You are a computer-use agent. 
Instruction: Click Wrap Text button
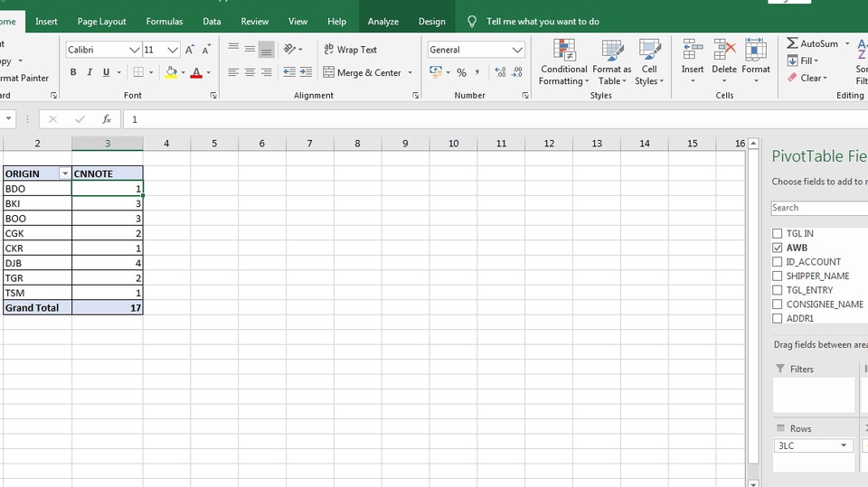pos(351,50)
